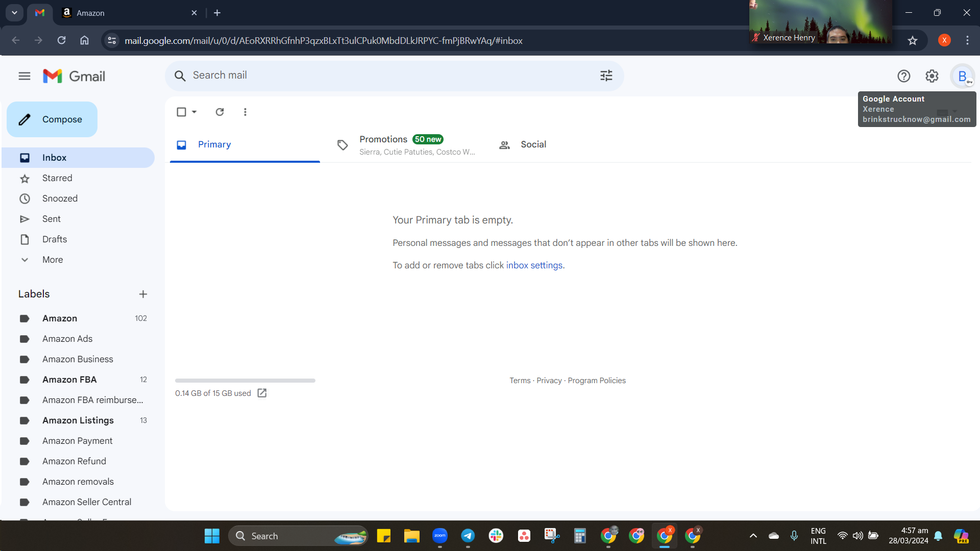Create a new label with plus icon
Image resolution: width=980 pixels, height=551 pixels.
coord(143,294)
